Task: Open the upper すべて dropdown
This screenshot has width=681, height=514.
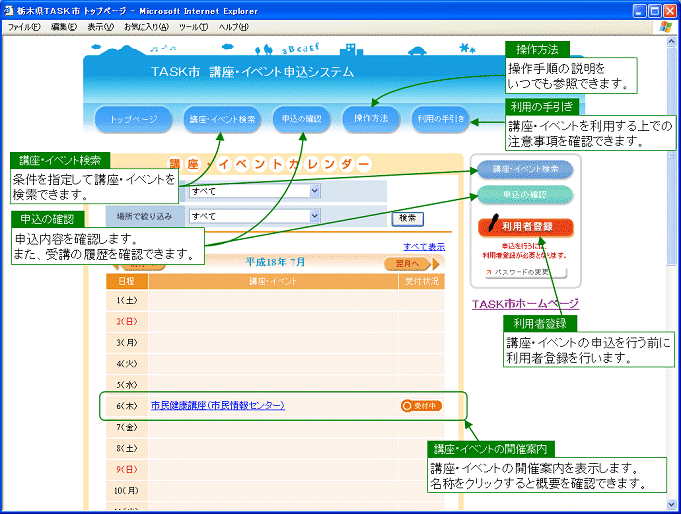Action: point(255,191)
